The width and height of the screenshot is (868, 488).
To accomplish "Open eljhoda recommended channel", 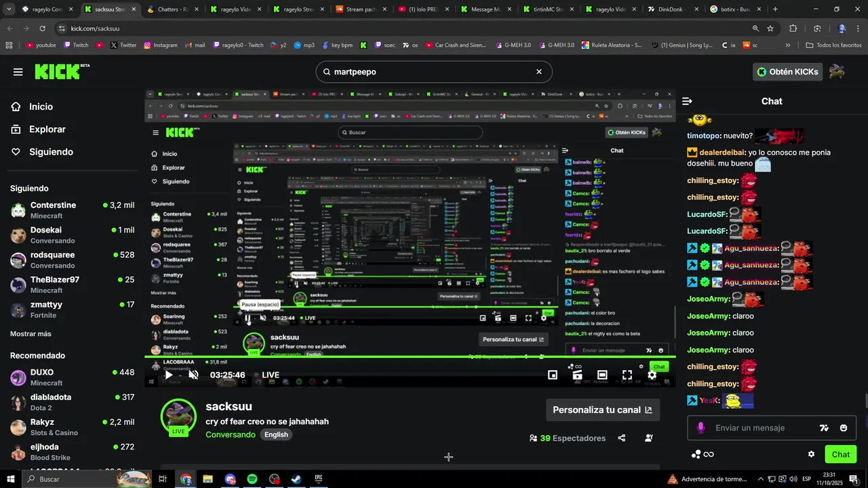I will (72, 452).
